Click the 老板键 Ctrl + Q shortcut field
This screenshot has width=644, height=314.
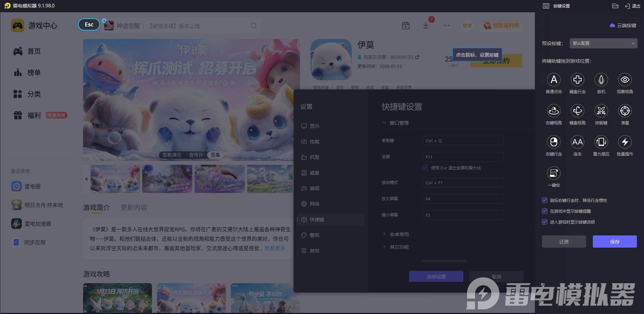[x=463, y=141]
